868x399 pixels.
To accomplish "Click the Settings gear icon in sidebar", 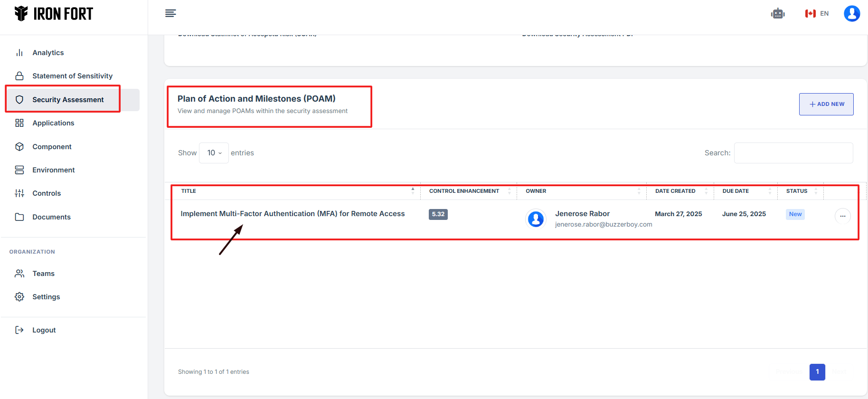I will point(19,297).
